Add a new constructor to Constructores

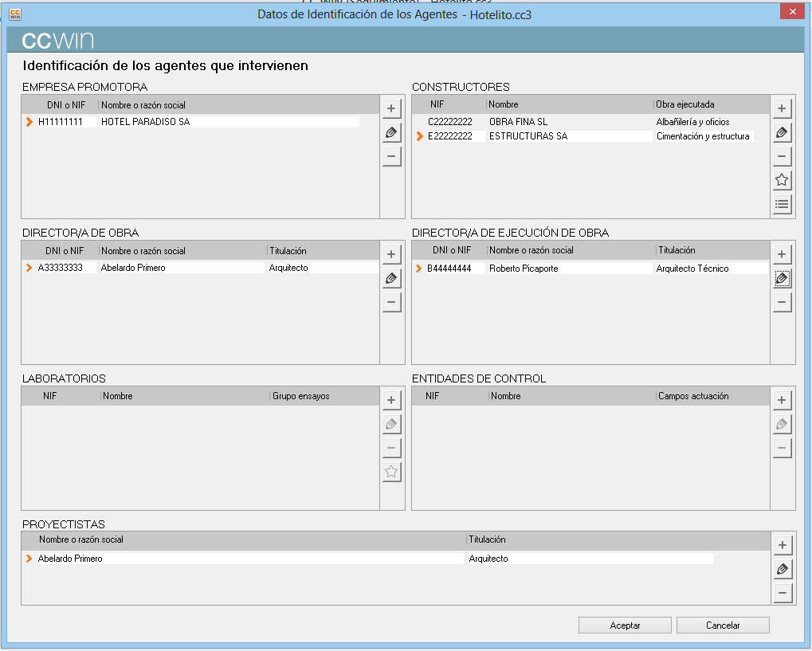coord(782,108)
